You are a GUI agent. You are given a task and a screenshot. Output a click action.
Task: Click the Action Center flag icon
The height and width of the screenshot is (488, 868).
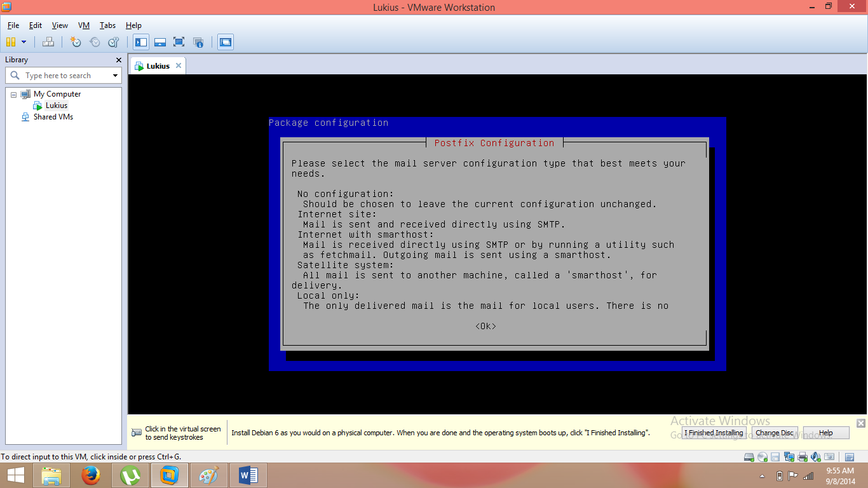click(793, 476)
